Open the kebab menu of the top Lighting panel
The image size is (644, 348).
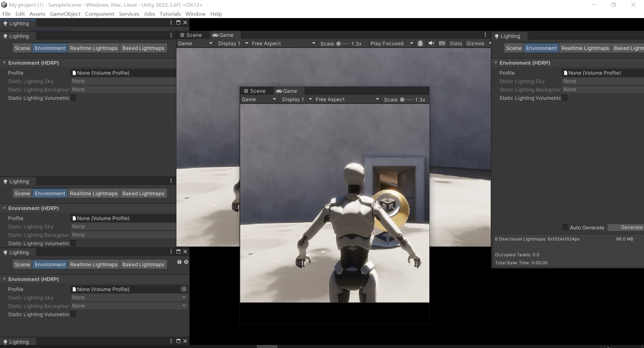pyautogui.click(x=171, y=22)
